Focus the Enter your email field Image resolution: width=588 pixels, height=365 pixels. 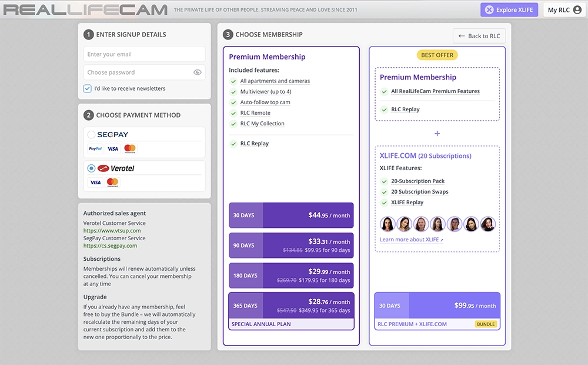145,54
